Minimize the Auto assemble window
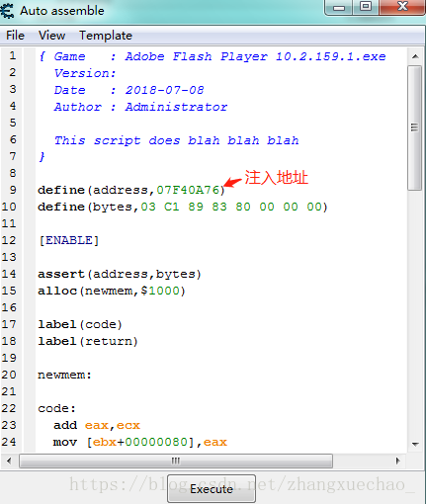Image resolution: width=426 pixels, height=504 pixels. [x=339, y=7]
